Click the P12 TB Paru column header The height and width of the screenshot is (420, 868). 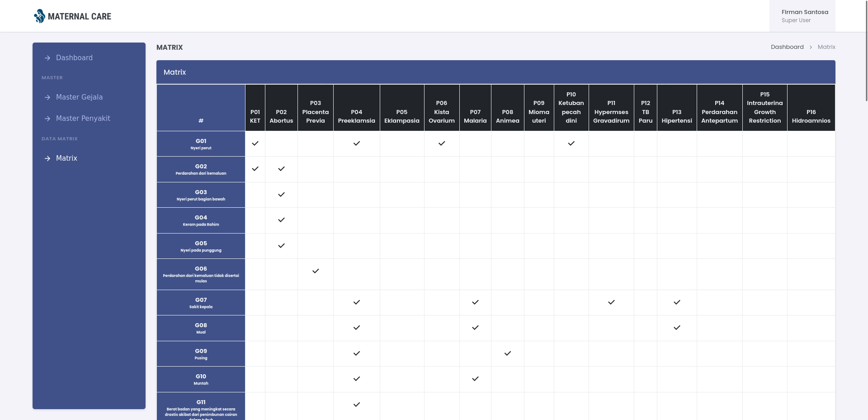click(x=646, y=108)
